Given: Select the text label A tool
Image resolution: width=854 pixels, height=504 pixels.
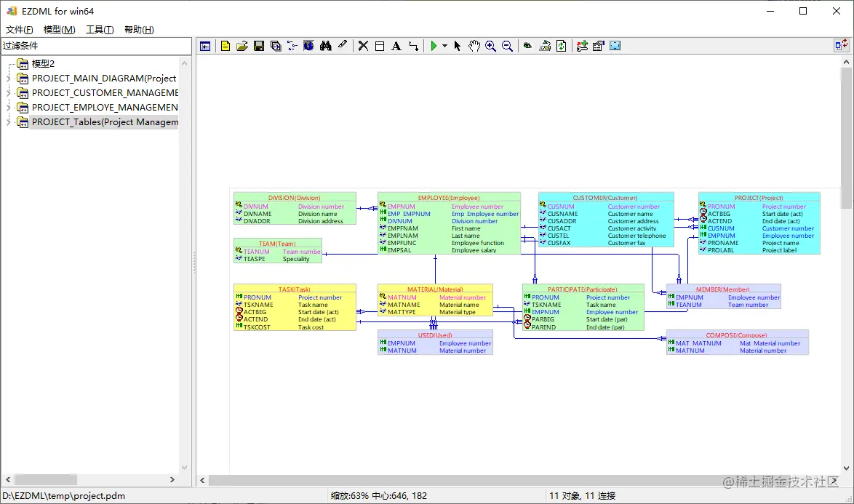Looking at the screenshot, I should [x=396, y=47].
